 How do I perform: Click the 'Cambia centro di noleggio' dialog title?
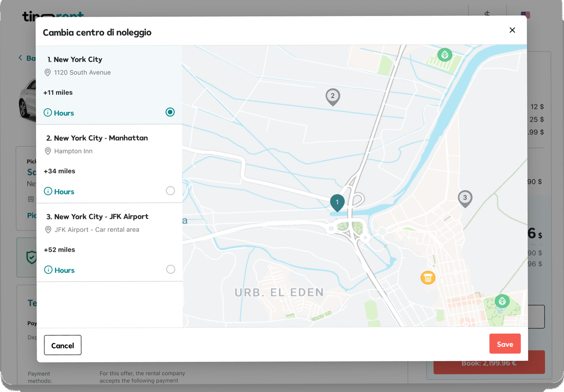pos(97,32)
